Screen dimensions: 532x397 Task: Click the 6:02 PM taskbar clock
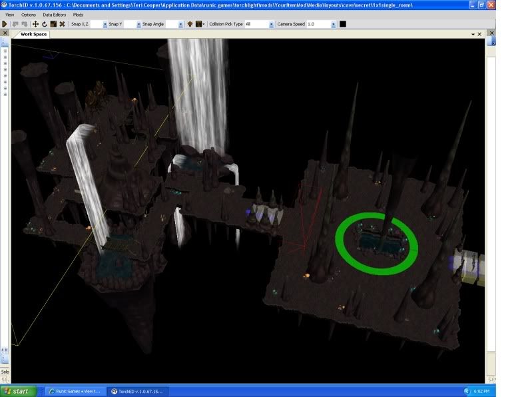click(x=481, y=391)
